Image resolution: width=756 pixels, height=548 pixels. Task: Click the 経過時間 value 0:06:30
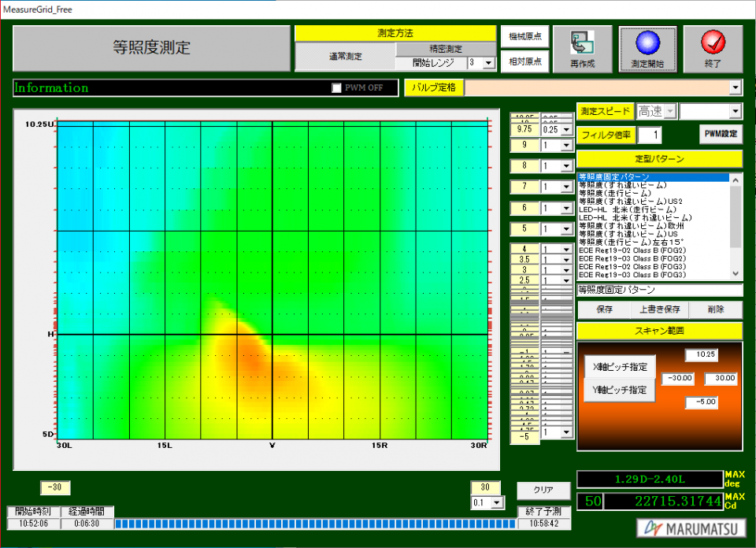[87, 524]
